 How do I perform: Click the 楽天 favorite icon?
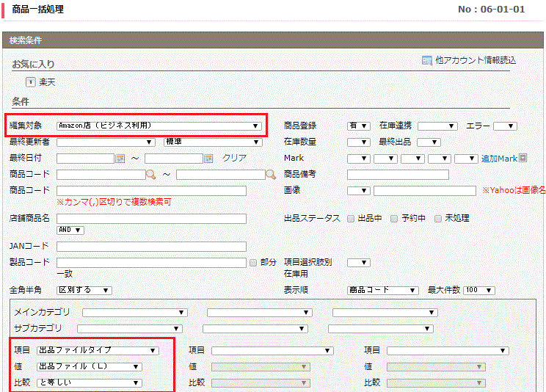pyautogui.click(x=31, y=82)
